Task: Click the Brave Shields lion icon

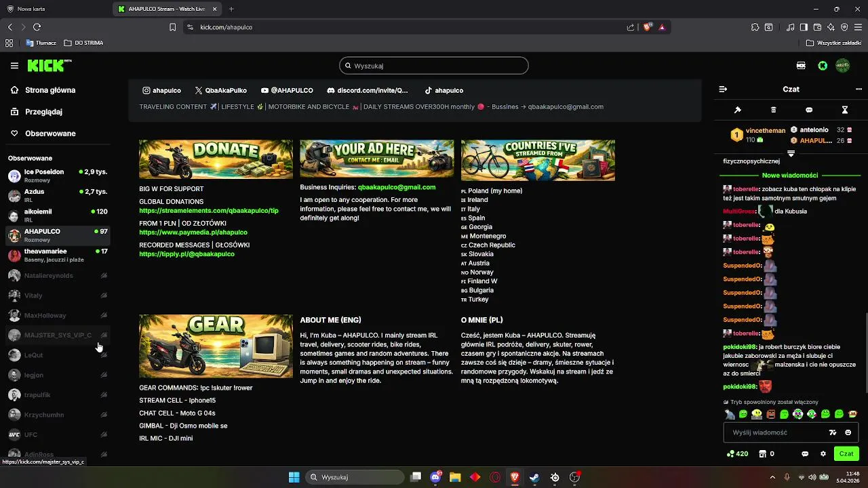Action: 647,27
